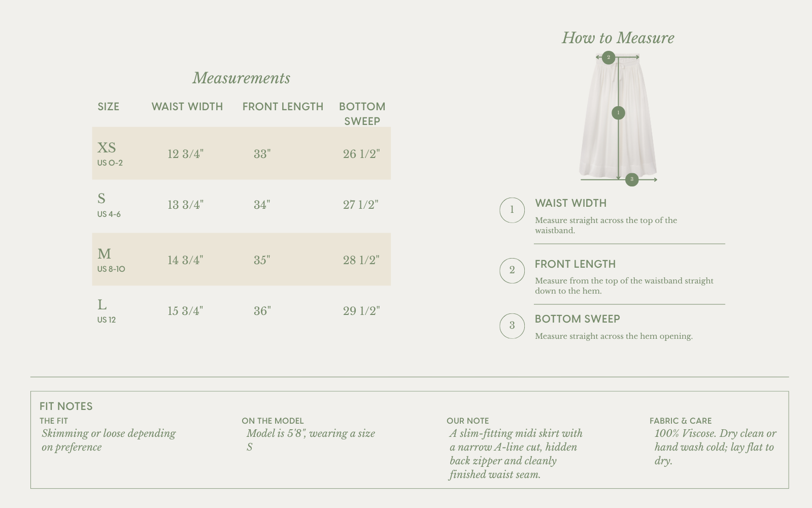Click the circled number 1 beside Waist Width
This screenshot has height=508, width=812.
pyautogui.click(x=512, y=210)
